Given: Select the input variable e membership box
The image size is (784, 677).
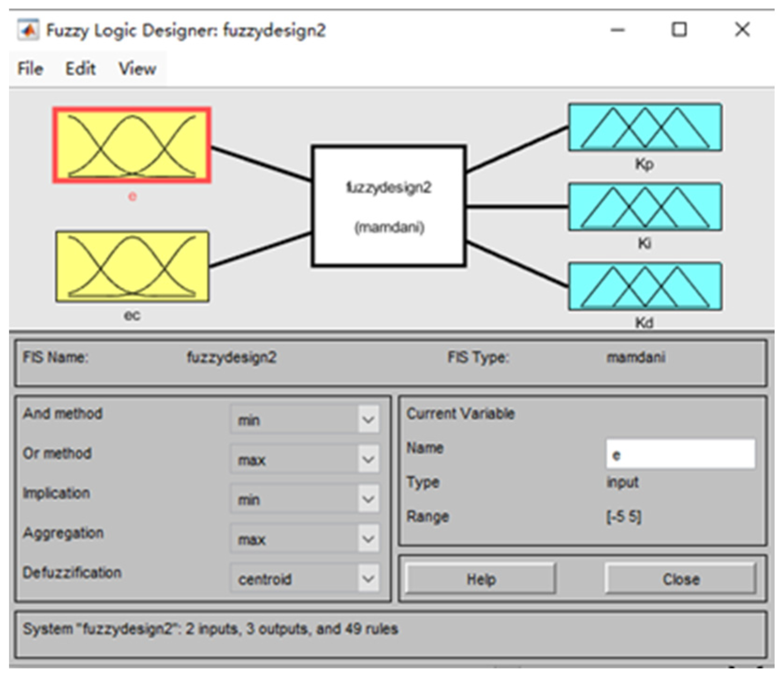Looking at the screenshot, I should pos(132,145).
